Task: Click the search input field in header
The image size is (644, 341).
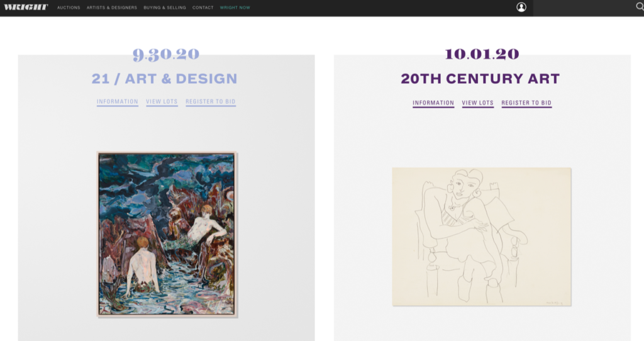Action: click(583, 8)
